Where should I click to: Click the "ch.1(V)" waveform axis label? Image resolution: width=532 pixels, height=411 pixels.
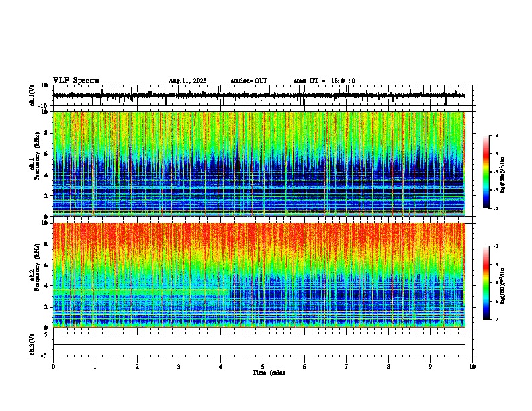pyautogui.click(x=32, y=95)
